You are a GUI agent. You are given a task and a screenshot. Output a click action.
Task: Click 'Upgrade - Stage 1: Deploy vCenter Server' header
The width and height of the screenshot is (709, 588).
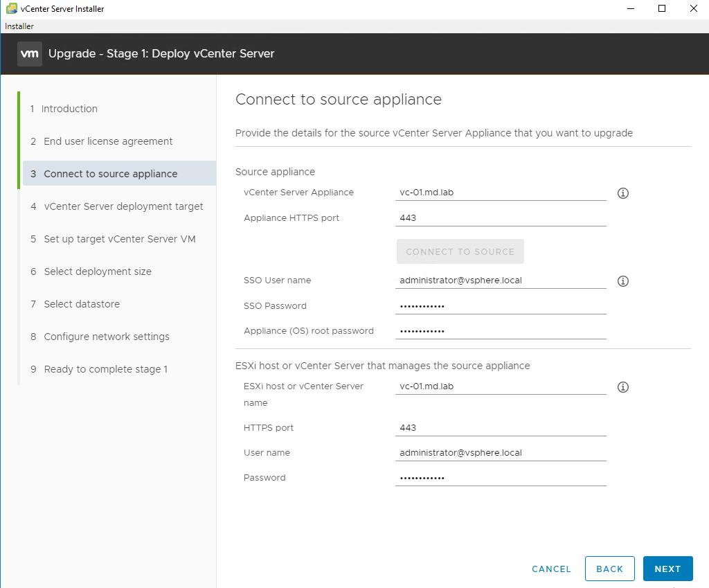[161, 53]
